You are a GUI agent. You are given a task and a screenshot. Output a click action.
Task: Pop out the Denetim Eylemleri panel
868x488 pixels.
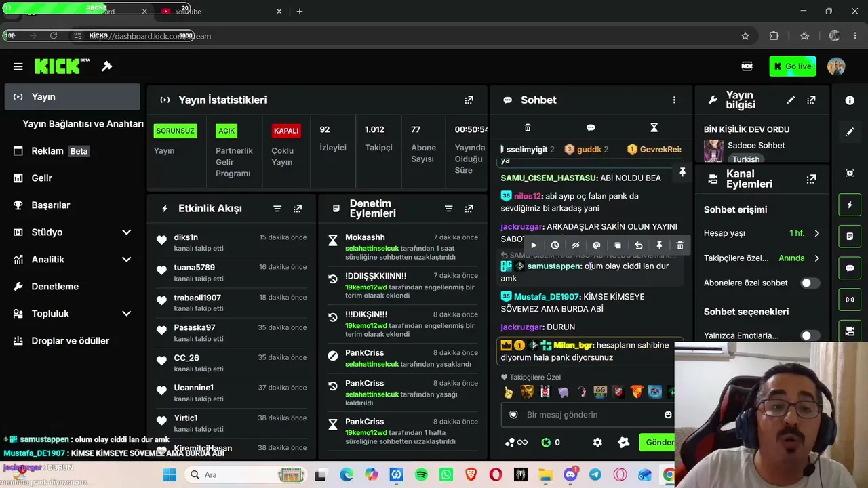point(469,209)
